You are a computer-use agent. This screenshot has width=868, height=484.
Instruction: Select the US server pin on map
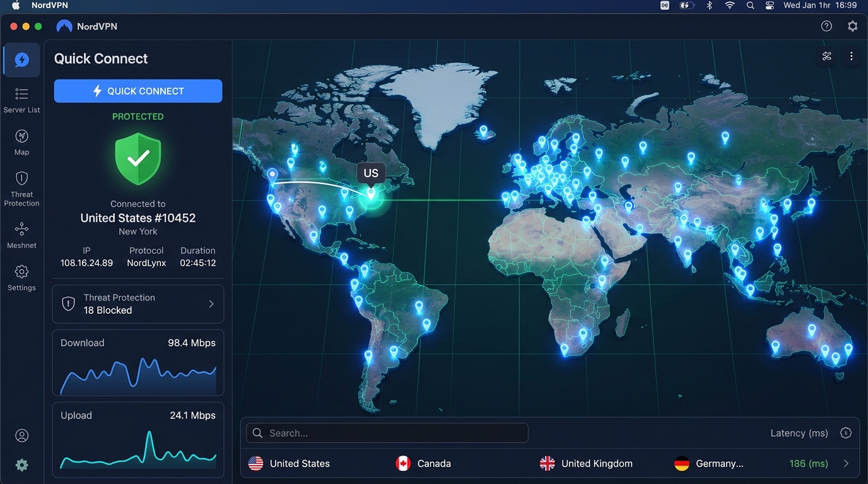[371, 193]
